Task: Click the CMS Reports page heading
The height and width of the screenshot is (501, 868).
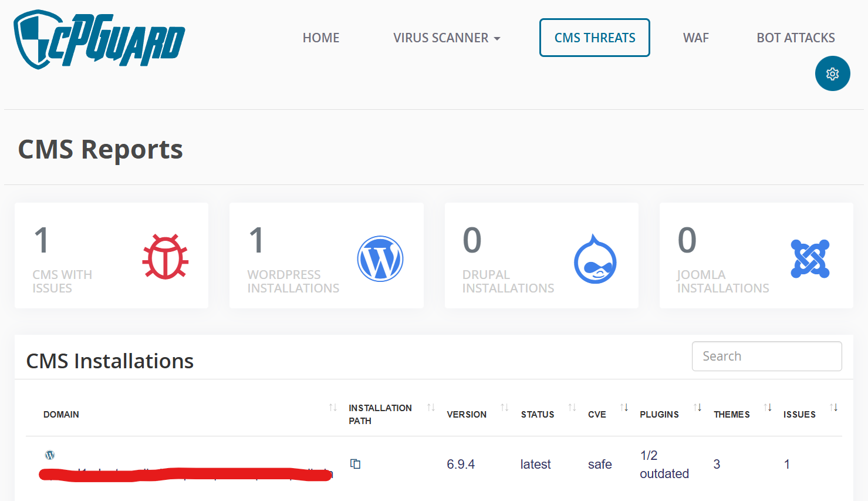Action: [100, 149]
